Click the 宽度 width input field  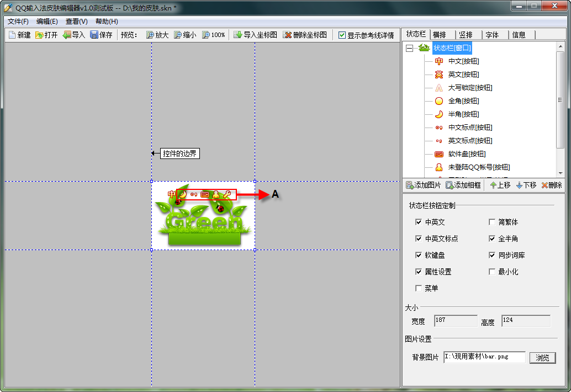tap(456, 321)
